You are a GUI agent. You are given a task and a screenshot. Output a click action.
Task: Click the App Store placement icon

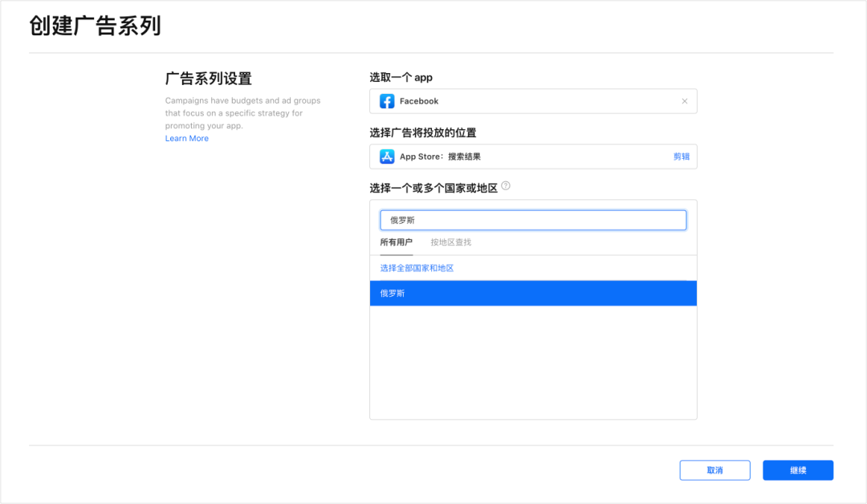(386, 156)
